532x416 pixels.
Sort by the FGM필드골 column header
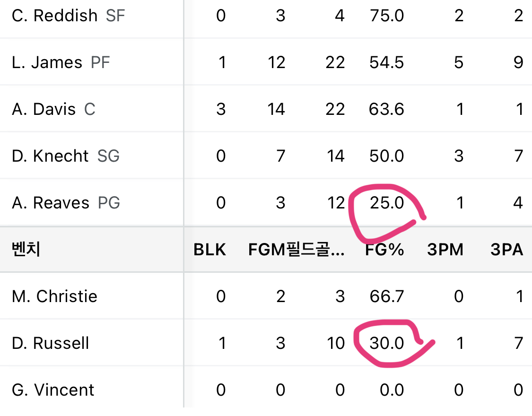coord(296,250)
